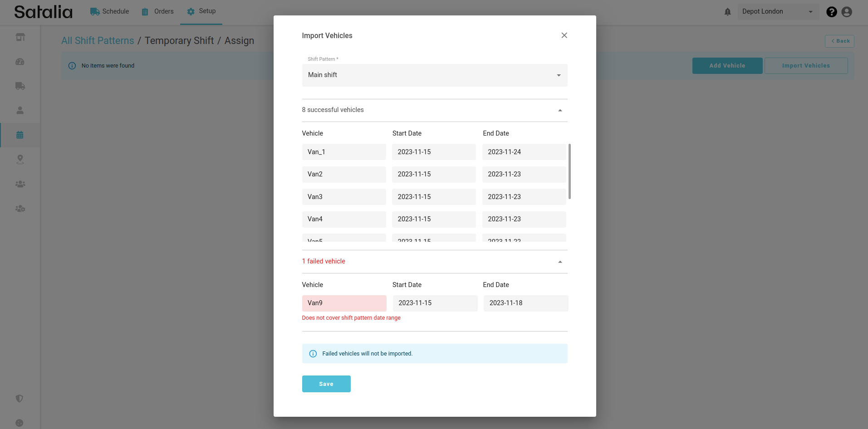This screenshot has width=868, height=429.
Task: Open the dashboard gauge sidebar icon
Action: (20, 62)
